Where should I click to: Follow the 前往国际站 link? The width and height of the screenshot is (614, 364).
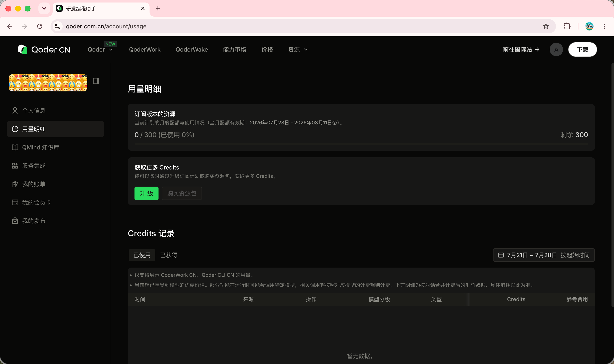[x=521, y=49]
